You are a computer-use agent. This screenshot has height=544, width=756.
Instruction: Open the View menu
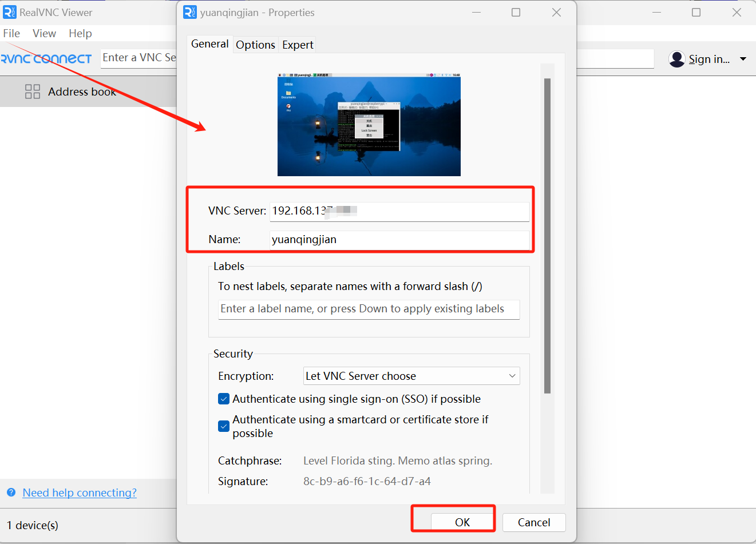click(44, 33)
